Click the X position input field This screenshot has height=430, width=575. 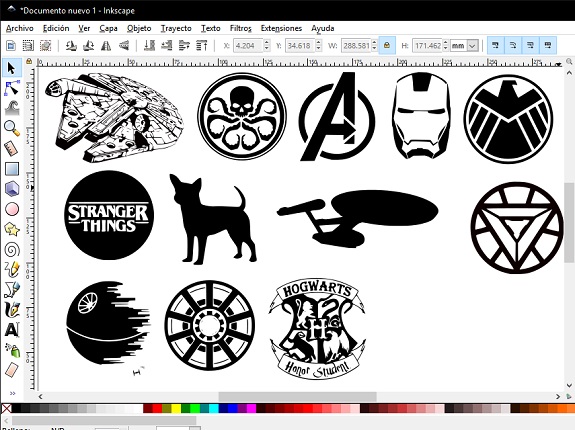pyautogui.click(x=248, y=46)
